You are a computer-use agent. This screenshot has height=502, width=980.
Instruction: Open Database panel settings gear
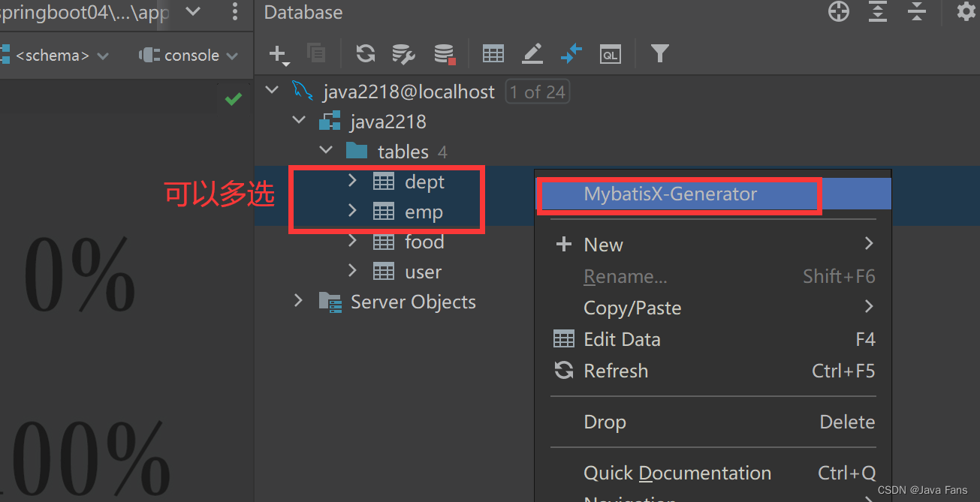[x=966, y=12]
